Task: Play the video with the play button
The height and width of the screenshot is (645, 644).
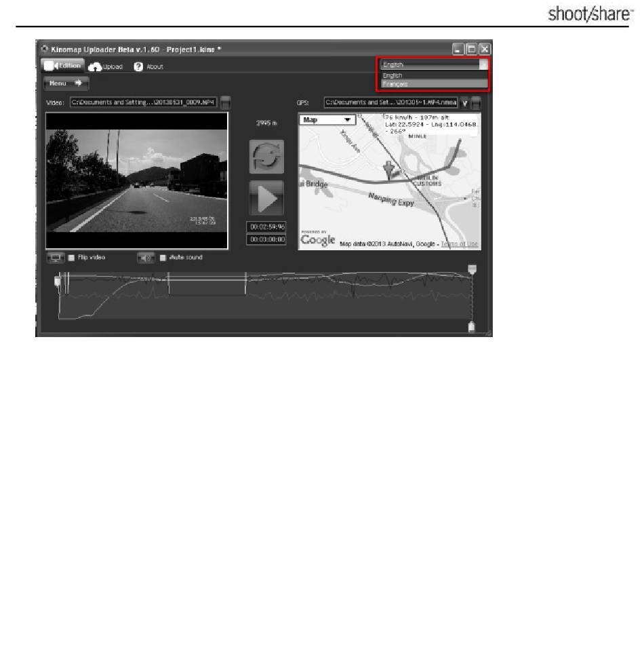Action: pos(266,198)
